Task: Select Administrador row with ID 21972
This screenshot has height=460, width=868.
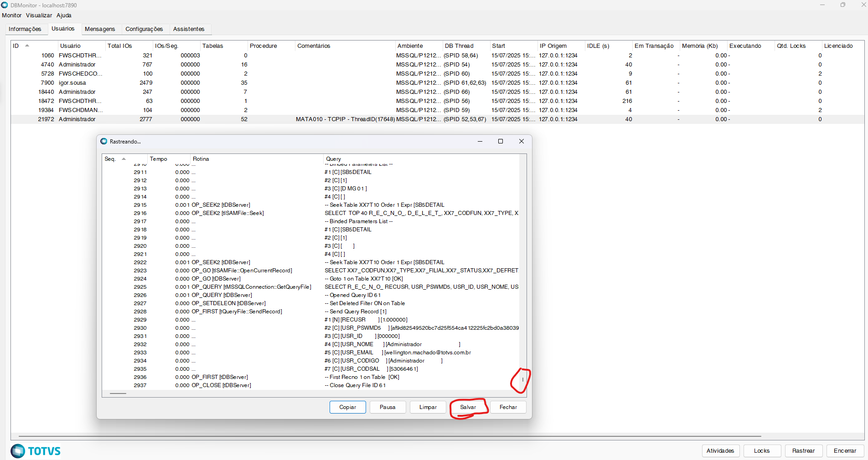Action: [438, 119]
